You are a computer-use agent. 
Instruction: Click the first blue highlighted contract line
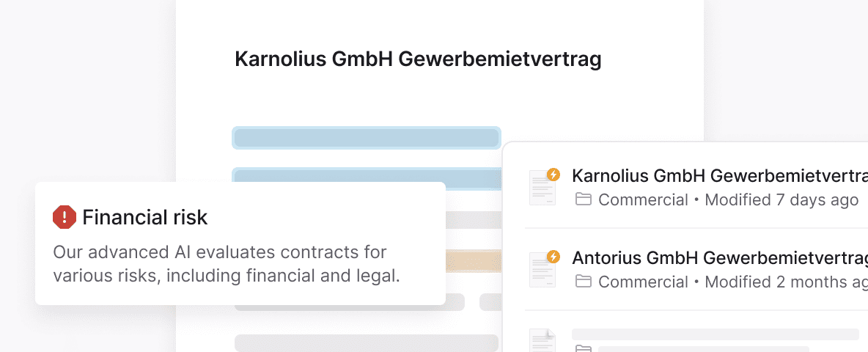[367, 138]
